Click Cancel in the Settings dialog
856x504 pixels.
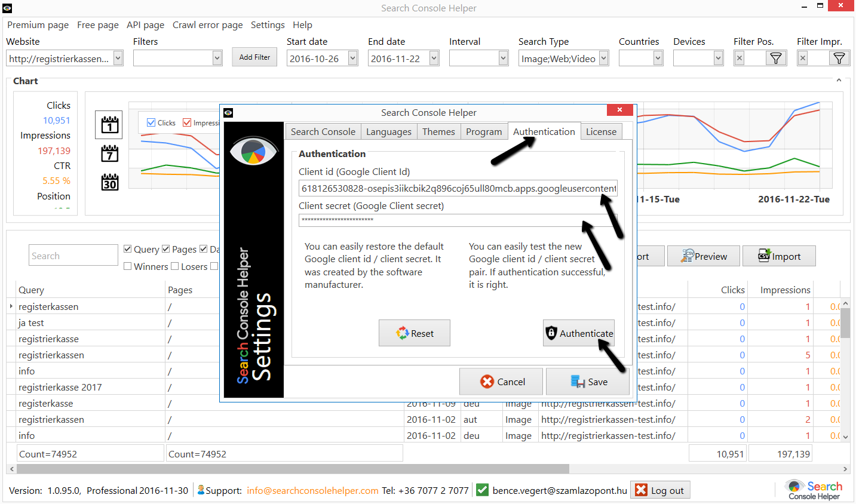coord(501,382)
